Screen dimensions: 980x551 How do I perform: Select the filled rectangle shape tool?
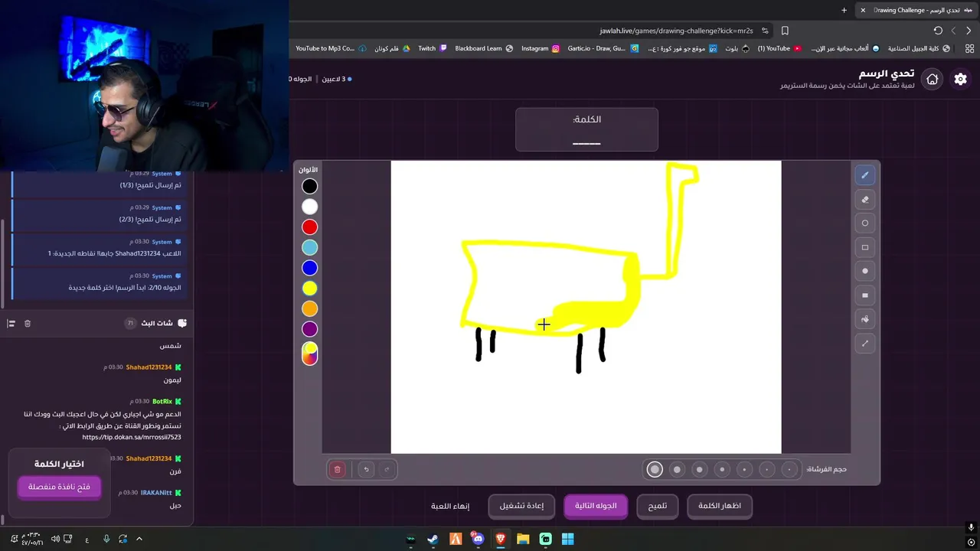pos(865,295)
